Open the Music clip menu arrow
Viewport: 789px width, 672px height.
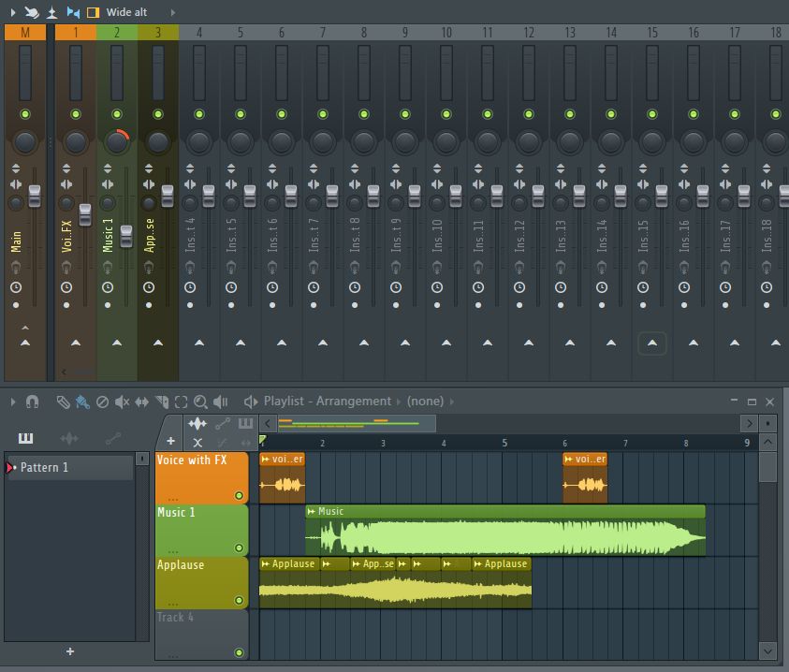pos(312,511)
